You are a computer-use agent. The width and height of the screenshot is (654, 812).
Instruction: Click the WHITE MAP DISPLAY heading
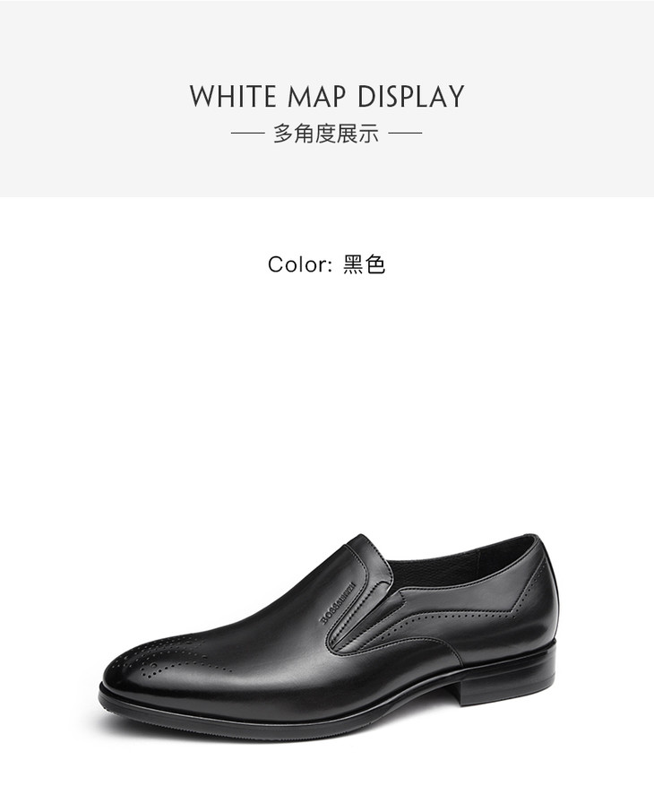click(327, 97)
